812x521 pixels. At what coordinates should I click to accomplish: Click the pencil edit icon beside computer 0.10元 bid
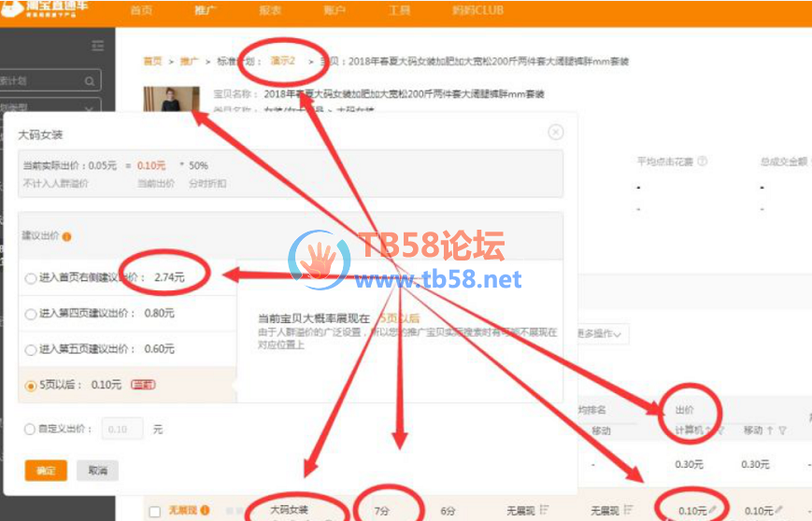point(713,510)
